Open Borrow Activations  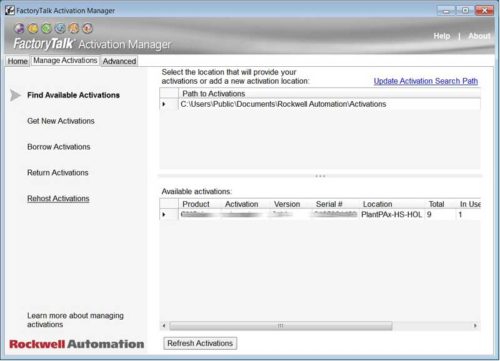(x=59, y=147)
